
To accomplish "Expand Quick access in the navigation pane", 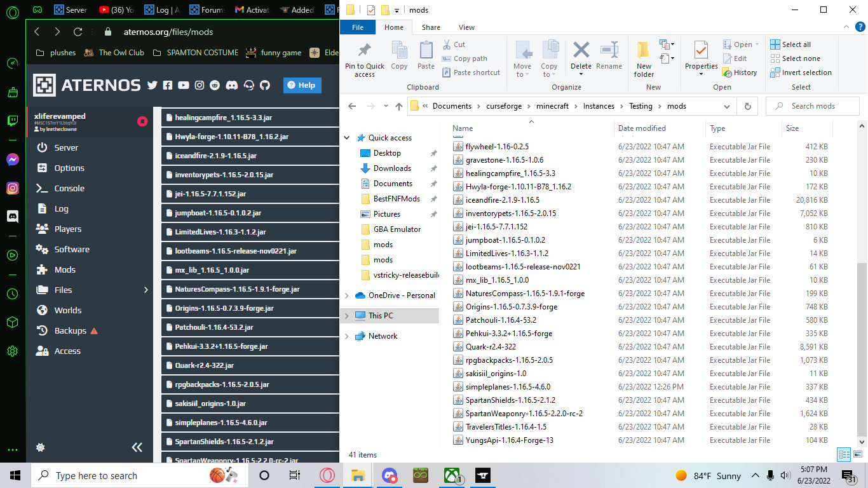I will [347, 138].
